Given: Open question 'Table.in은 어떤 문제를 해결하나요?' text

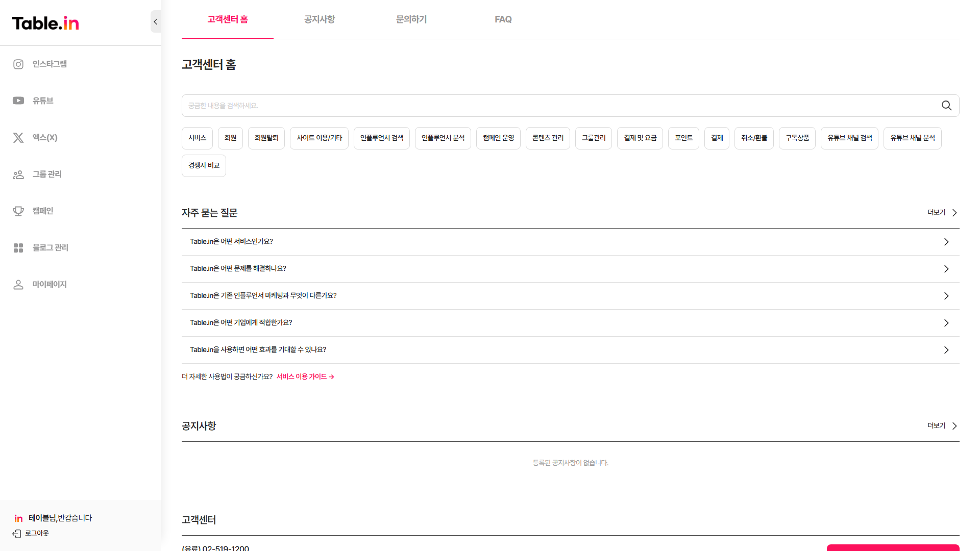Looking at the screenshot, I should [238, 269].
